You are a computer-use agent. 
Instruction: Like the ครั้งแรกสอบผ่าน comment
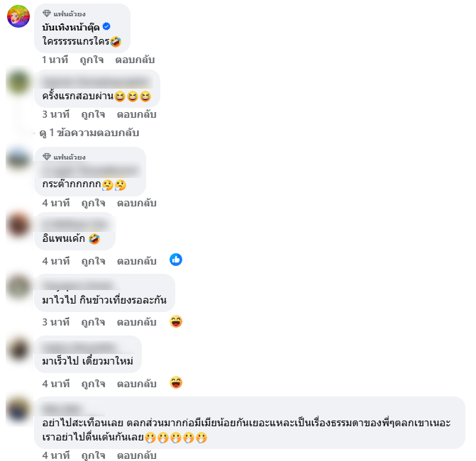pos(93,114)
